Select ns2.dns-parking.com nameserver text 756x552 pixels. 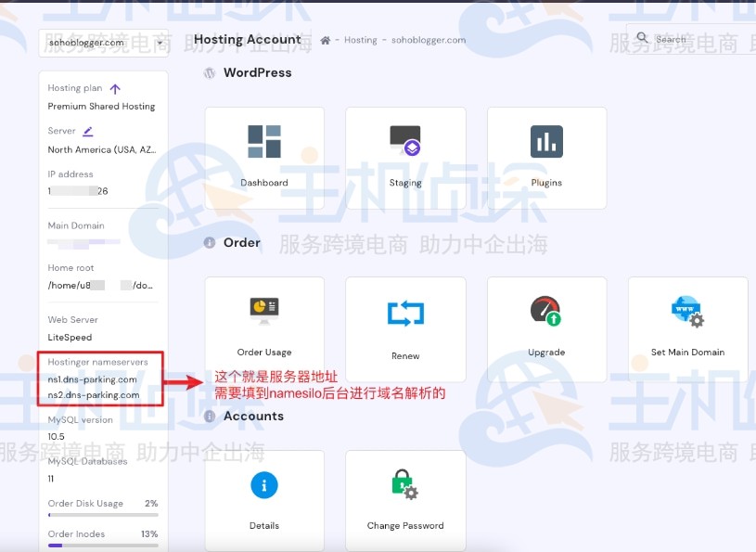(x=94, y=395)
